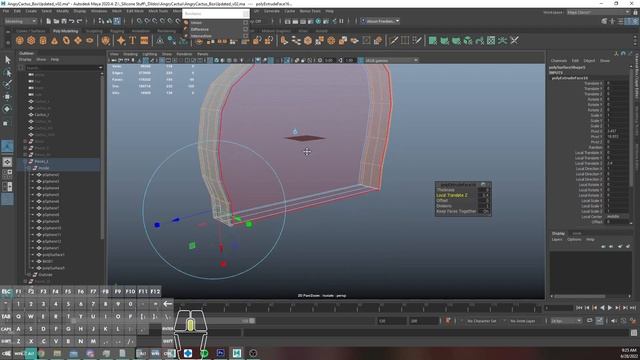640x360 pixels.
Task: Choose Intersection from the Booleans menu
Action: pos(201,36)
